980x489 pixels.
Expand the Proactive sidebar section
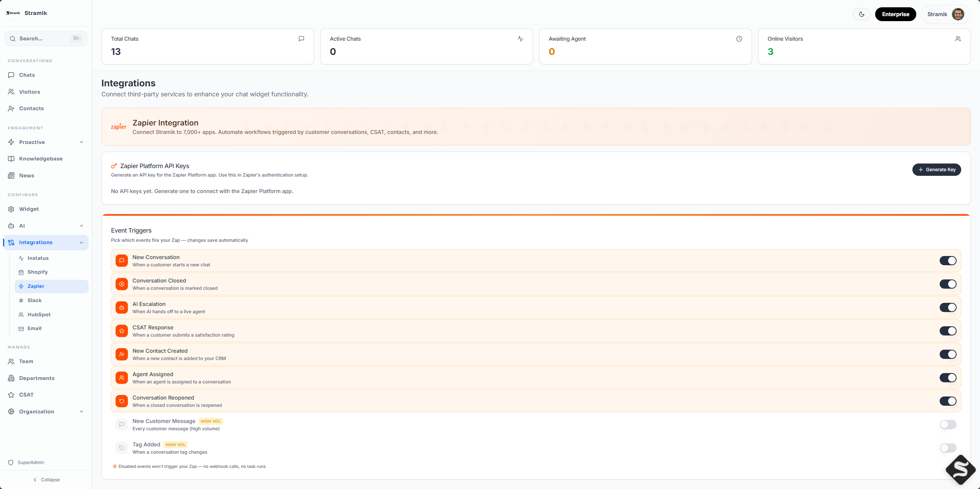(x=81, y=142)
